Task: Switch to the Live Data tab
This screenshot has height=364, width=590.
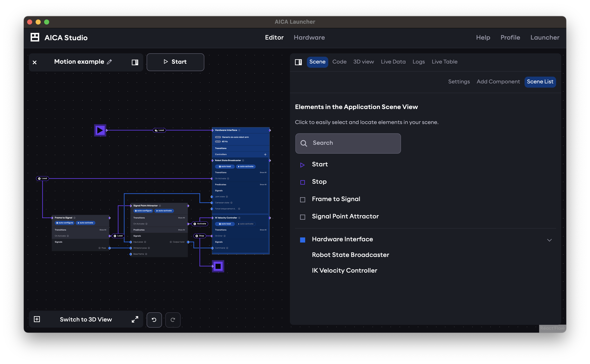Action: point(393,62)
